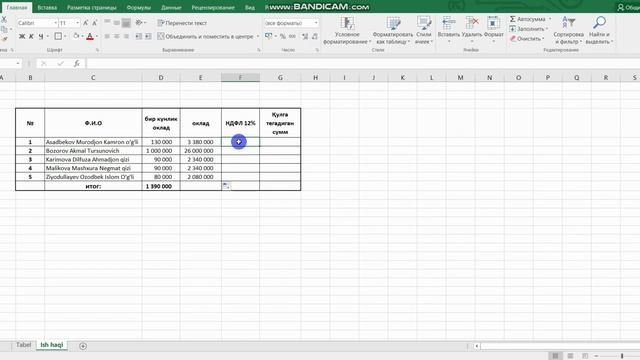
Task: Switch to Вставка ribbon tab
Action: [x=47, y=7]
